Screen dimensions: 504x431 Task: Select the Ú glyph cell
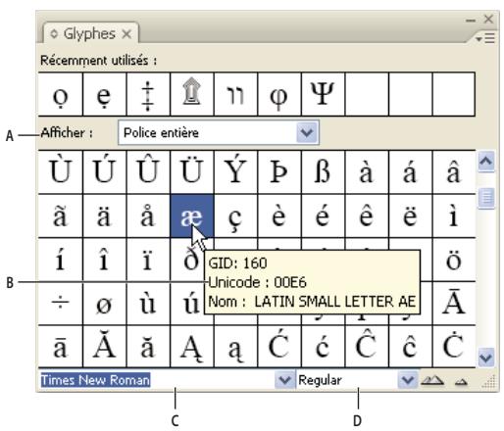(x=105, y=172)
